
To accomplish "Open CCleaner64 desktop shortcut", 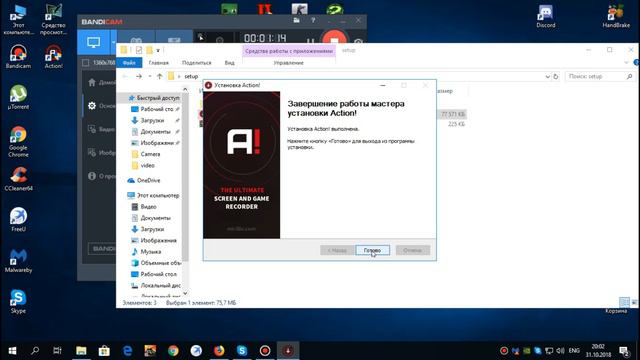I will pos(18,179).
